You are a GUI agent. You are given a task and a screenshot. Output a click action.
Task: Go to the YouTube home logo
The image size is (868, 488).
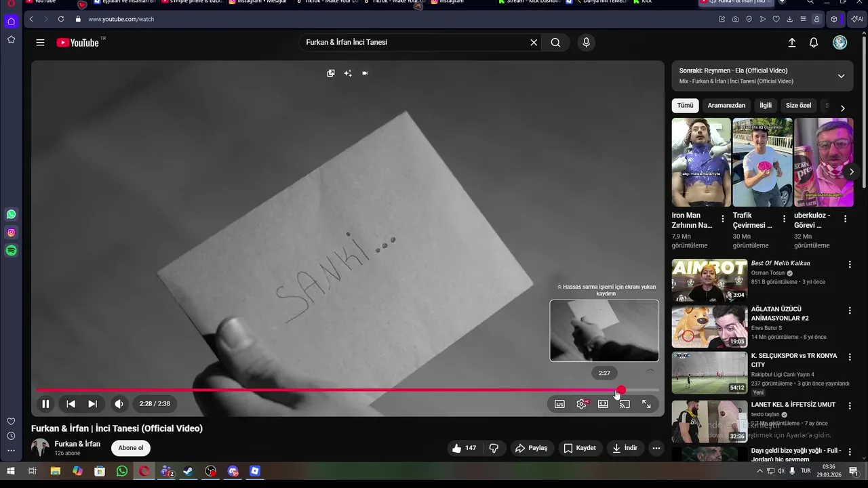pos(79,43)
